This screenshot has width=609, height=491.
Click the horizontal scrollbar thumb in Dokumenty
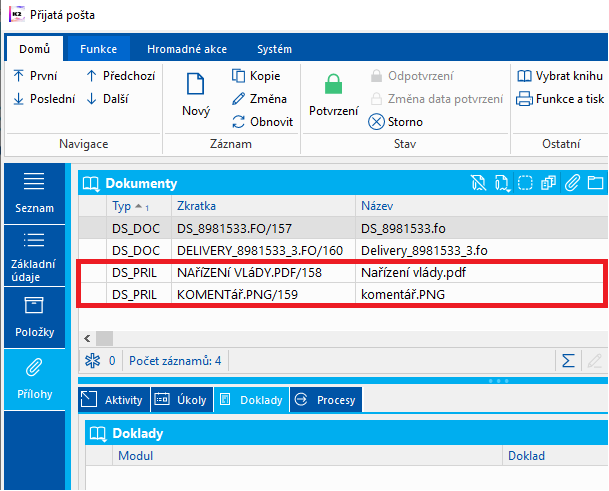click(x=104, y=338)
